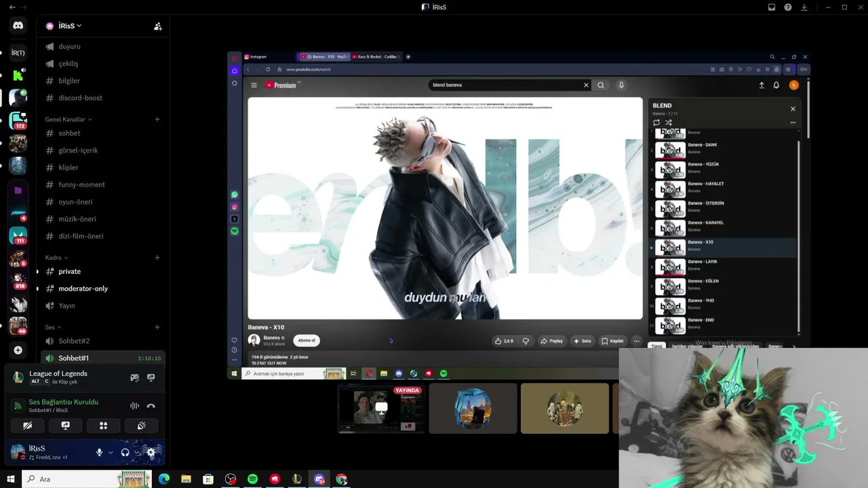The height and width of the screenshot is (488, 868).
Task: Open more actions ellipsis under the video
Action: (636, 341)
